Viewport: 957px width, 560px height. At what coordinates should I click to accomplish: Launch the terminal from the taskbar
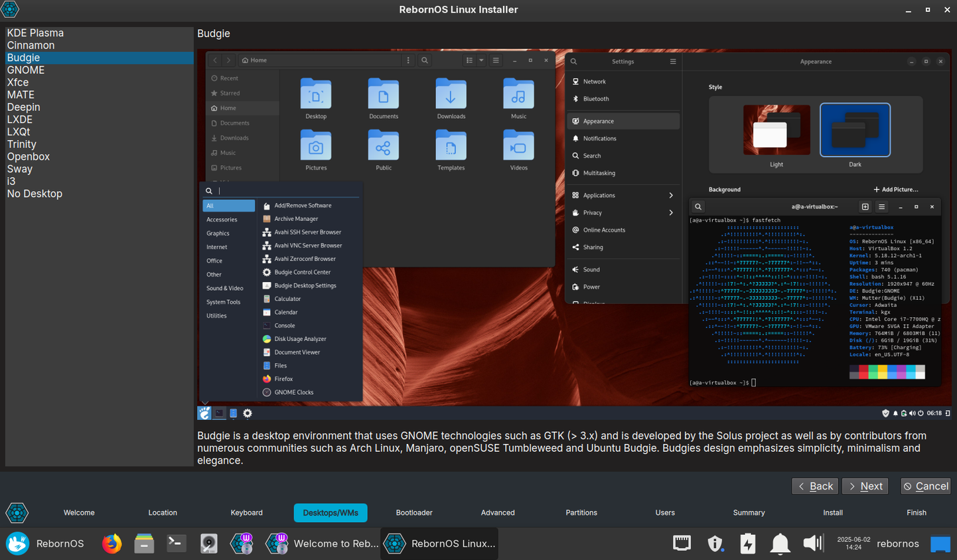click(176, 543)
